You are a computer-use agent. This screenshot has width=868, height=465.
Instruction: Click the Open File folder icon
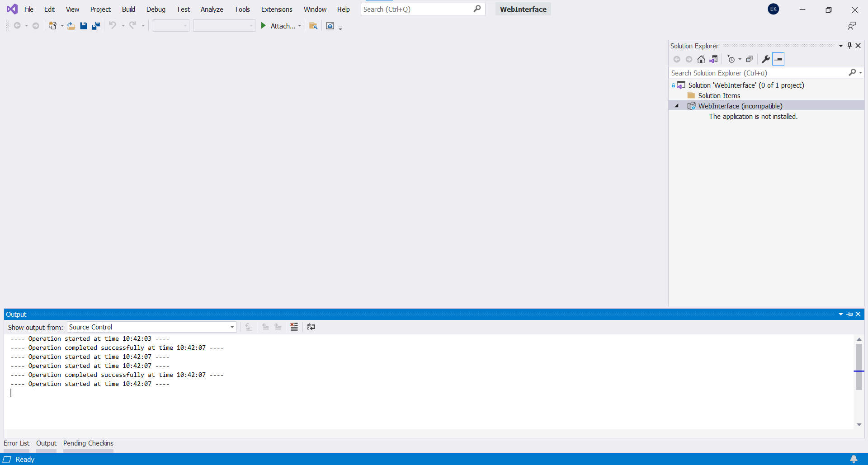tap(71, 26)
